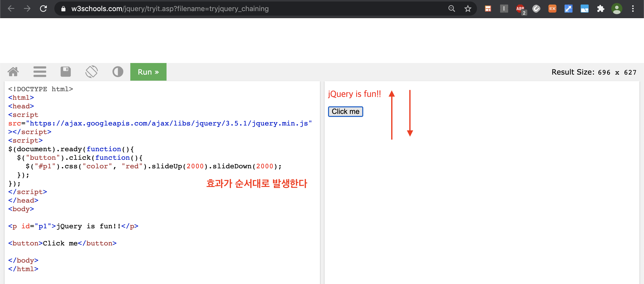644x284 pixels.
Task: Click the 'Click me' button in result
Action: (345, 111)
